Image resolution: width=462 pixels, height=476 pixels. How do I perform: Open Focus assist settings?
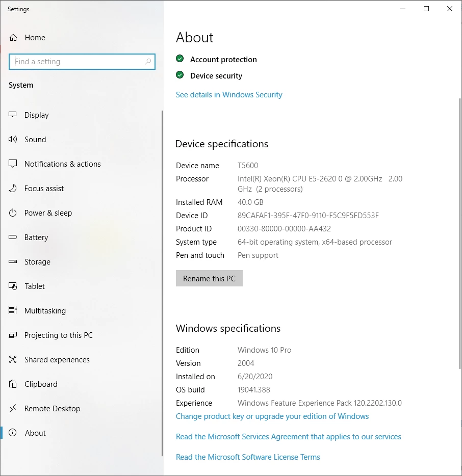(44, 189)
